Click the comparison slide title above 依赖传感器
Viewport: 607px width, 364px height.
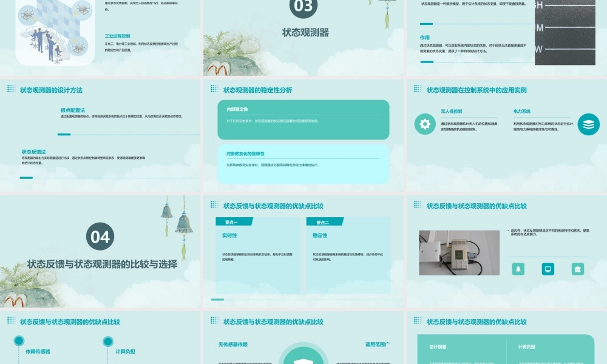pyautogui.click(x=70, y=322)
